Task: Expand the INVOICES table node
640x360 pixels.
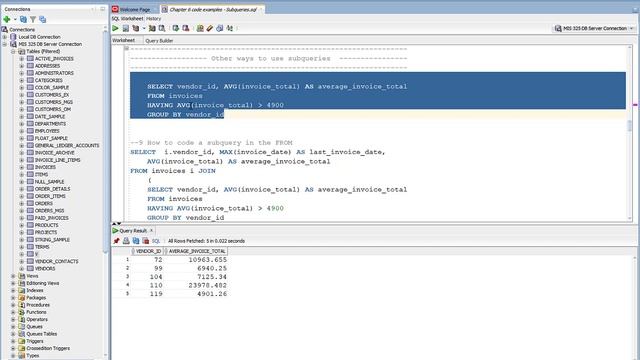Action: click(x=22, y=167)
